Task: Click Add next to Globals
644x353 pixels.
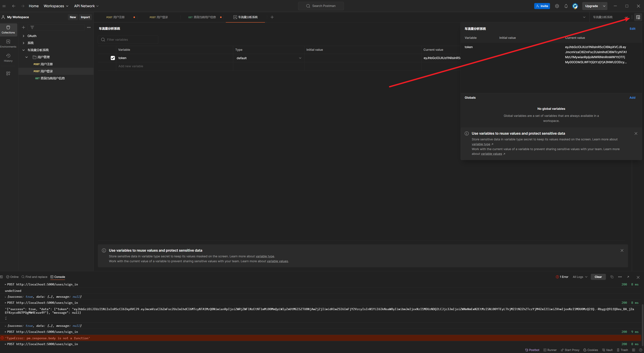Action: pyautogui.click(x=632, y=97)
